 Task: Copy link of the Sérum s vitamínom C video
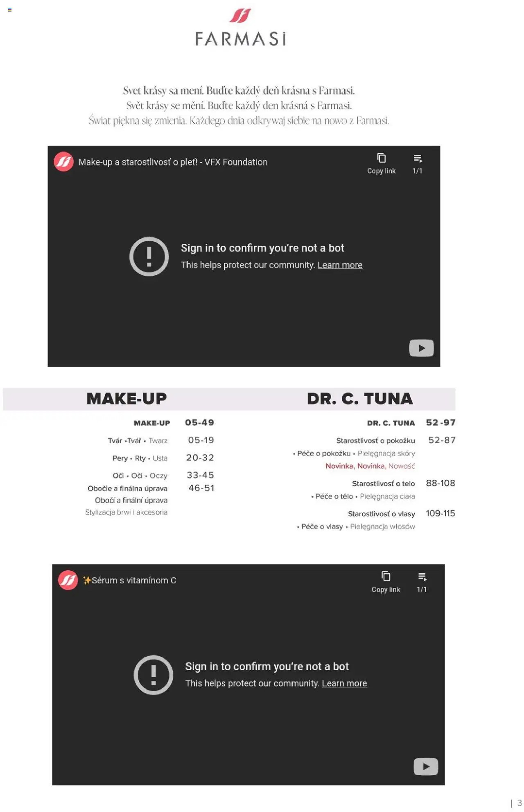click(x=386, y=582)
